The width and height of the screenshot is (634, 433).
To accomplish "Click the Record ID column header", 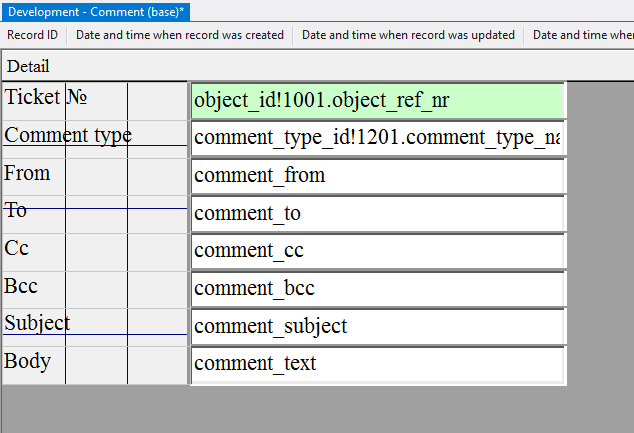I will tap(33, 35).
